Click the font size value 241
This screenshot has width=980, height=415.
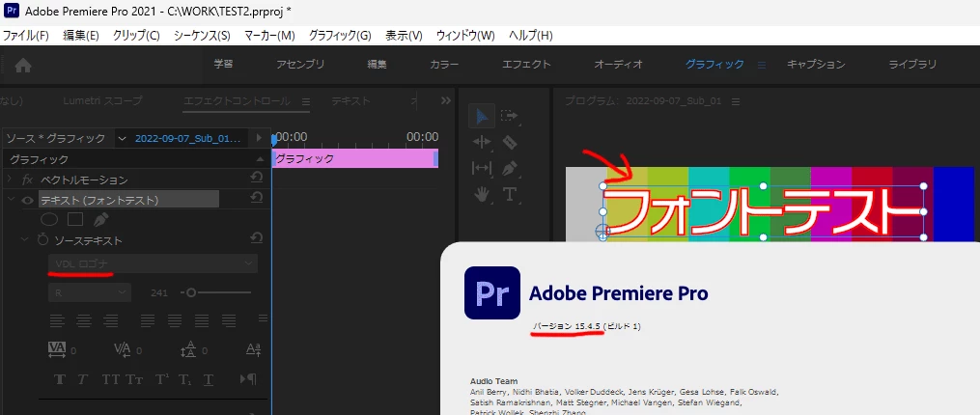(158, 292)
